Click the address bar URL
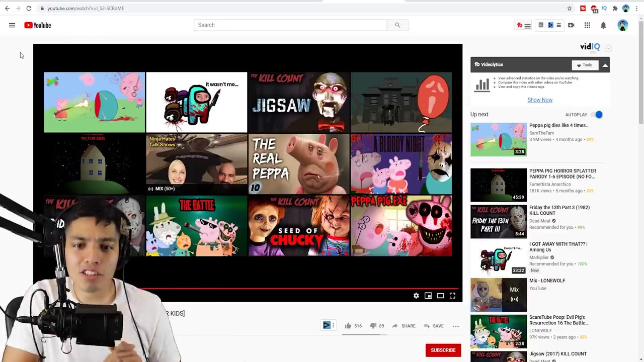 (86, 8)
